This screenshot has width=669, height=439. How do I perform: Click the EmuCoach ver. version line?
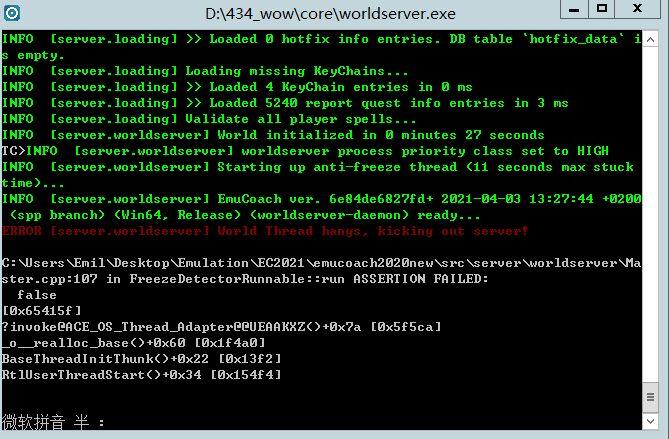point(322,207)
